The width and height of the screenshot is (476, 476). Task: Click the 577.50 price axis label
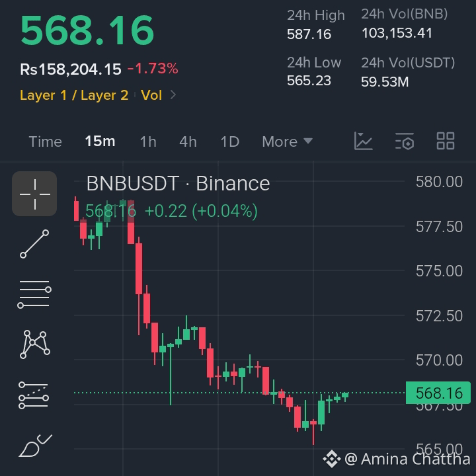pos(439,227)
